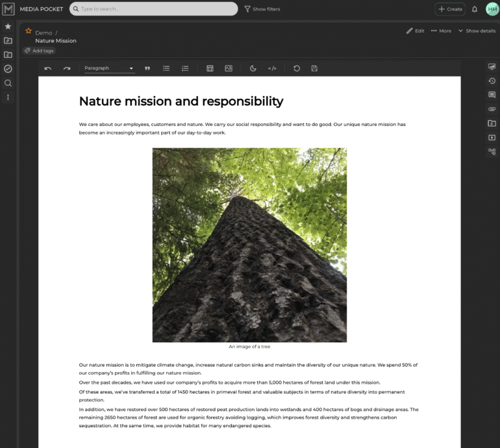Insert a table
This screenshot has width=500, height=448.
(x=210, y=68)
